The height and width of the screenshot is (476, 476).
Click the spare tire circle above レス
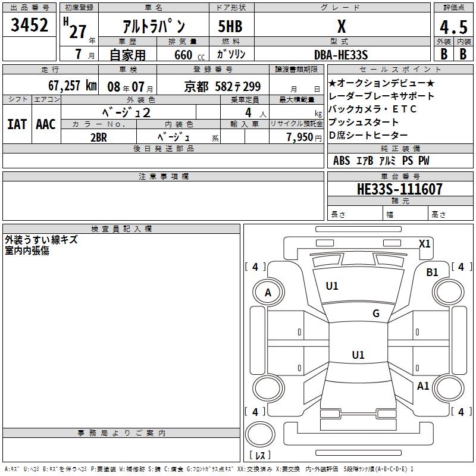coord(260,434)
